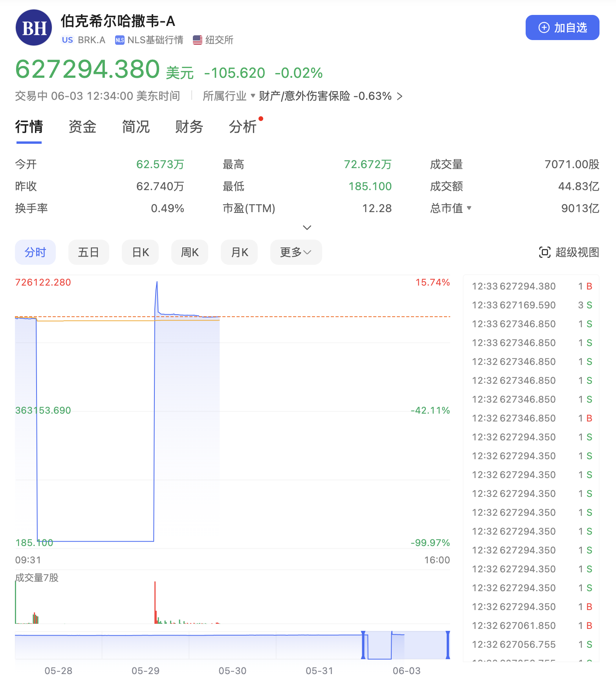Click the BH company logo icon
616x678 pixels.
pyautogui.click(x=34, y=27)
